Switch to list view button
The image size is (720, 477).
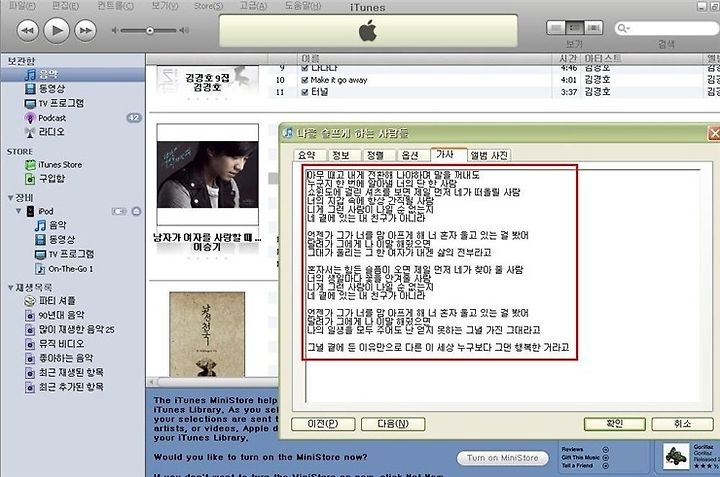tap(556, 28)
